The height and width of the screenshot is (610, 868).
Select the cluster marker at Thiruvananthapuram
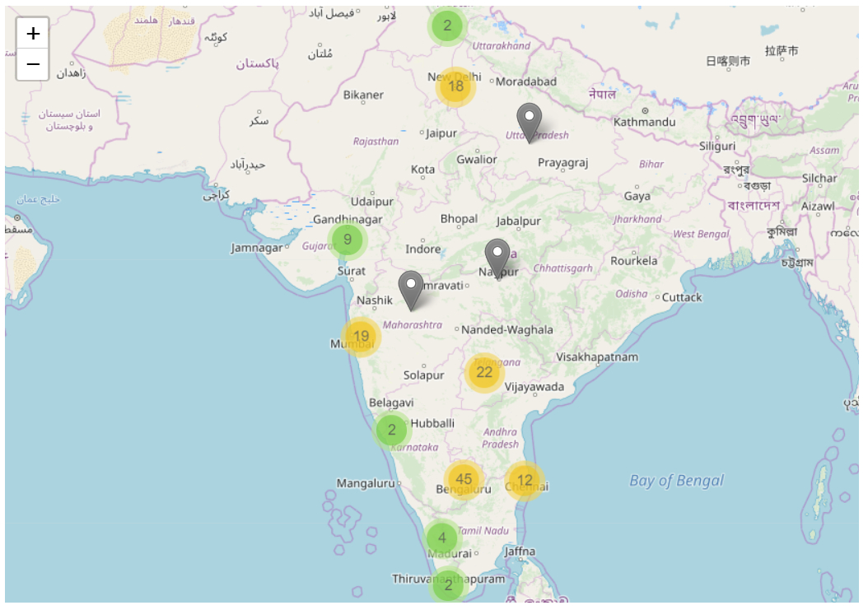point(447,586)
